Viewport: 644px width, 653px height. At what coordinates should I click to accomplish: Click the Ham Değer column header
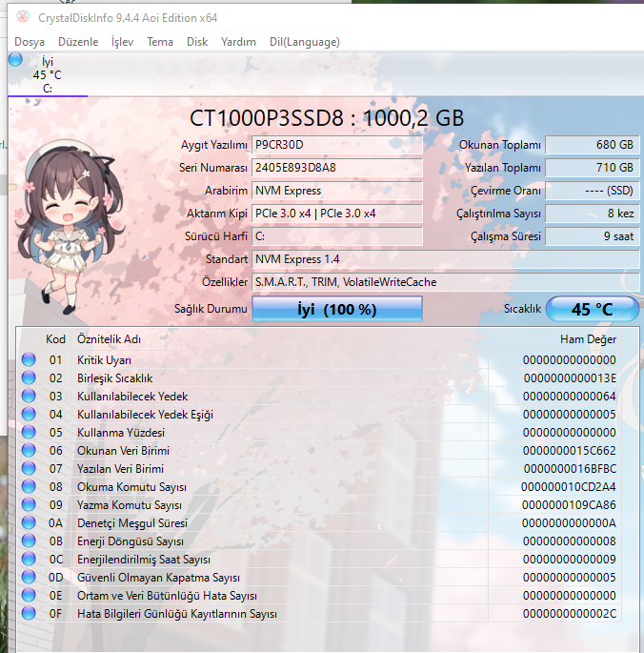tap(588, 339)
